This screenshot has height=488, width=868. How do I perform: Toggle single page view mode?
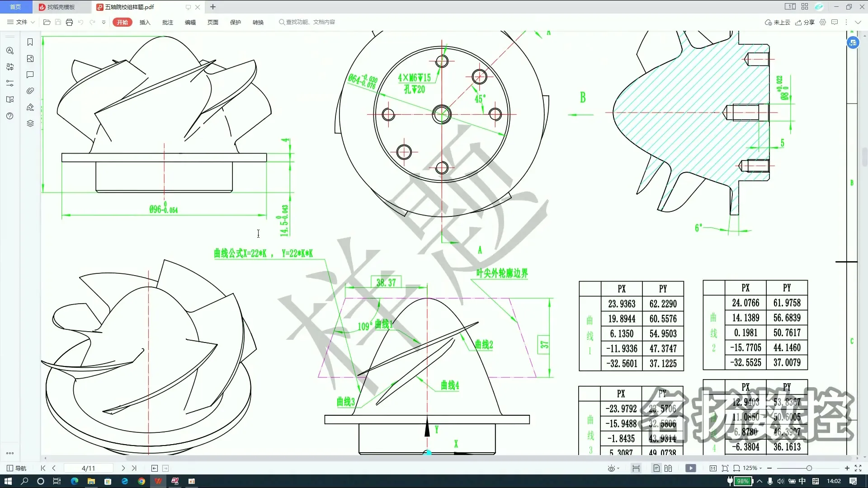pyautogui.click(x=657, y=468)
